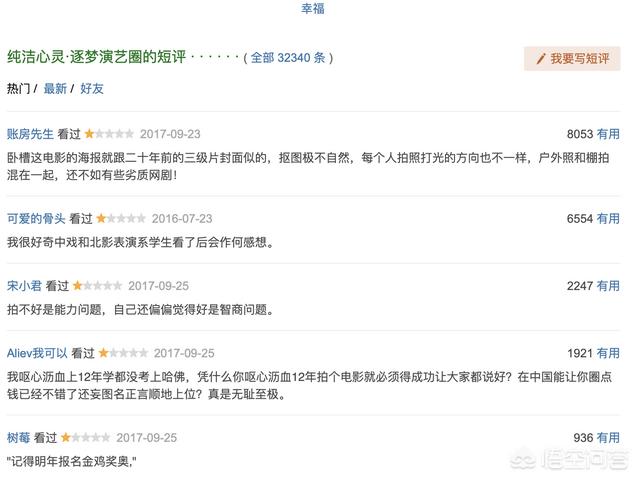Click the 幸福 link at top
The height and width of the screenshot is (481, 640).
click(313, 9)
